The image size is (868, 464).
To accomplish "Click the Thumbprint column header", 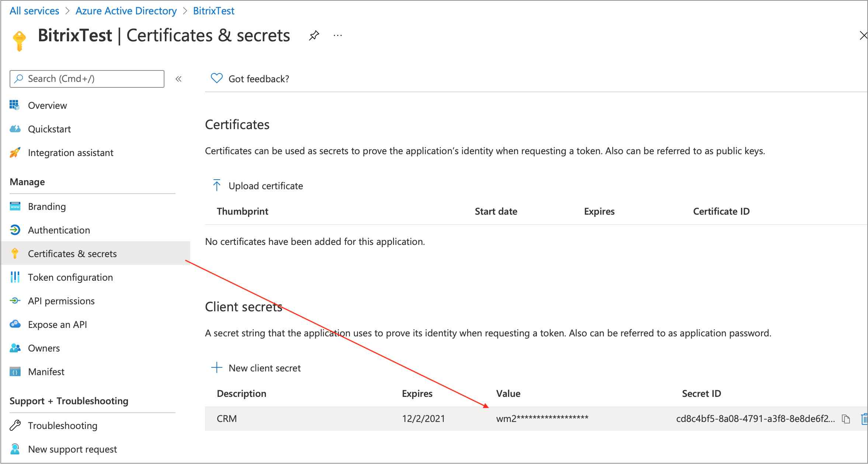I will coord(242,211).
